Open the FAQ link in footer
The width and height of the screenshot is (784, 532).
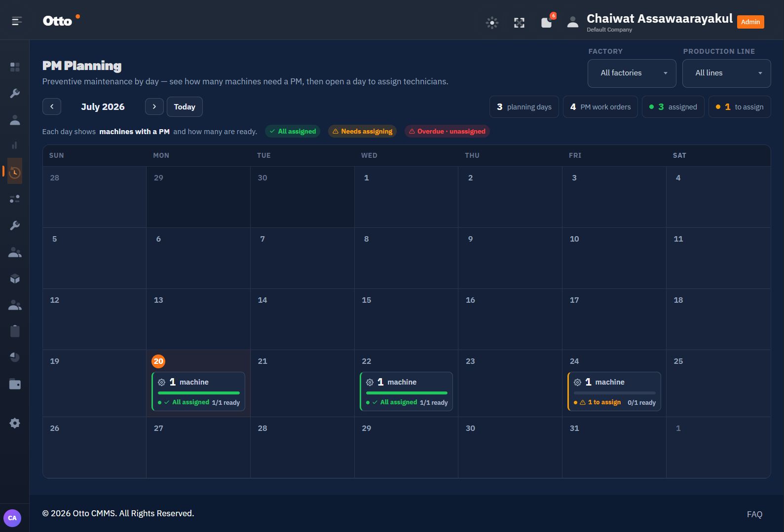(x=754, y=514)
